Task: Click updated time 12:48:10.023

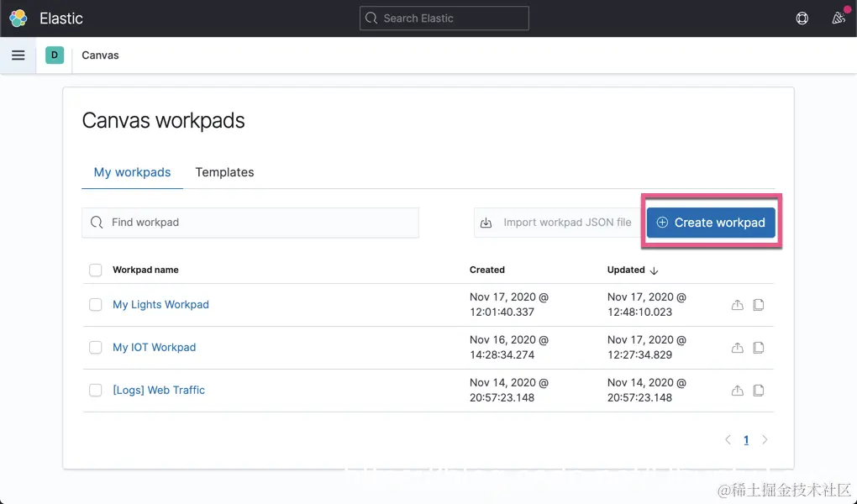Action: [x=639, y=312]
